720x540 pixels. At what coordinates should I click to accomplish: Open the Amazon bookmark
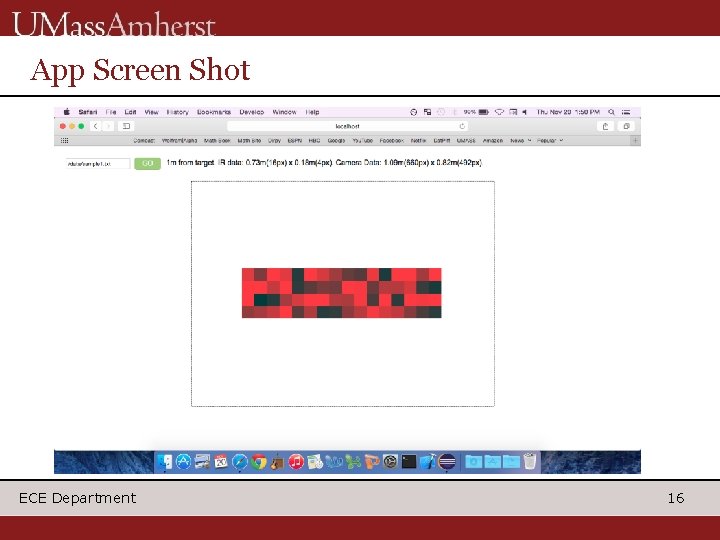493,141
